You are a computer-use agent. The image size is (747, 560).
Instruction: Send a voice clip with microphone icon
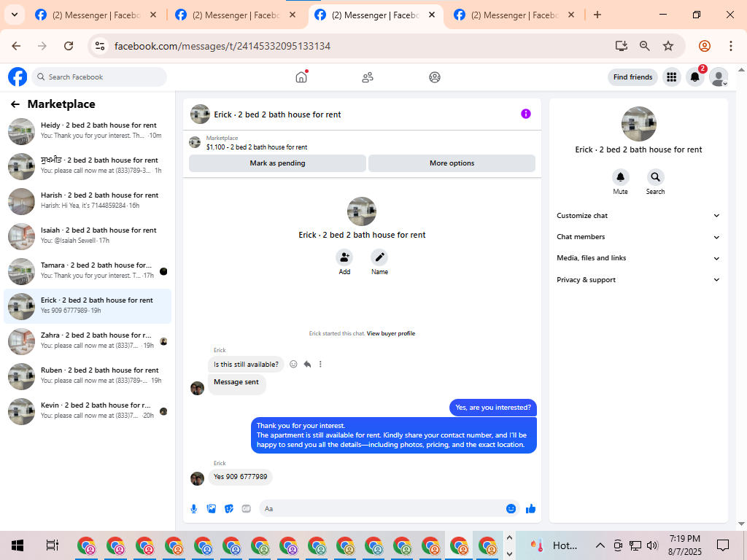[194, 509]
